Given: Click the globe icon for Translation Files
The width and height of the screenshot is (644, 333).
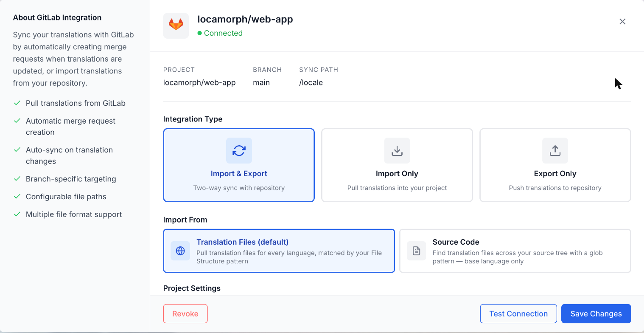Looking at the screenshot, I should (x=180, y=251).
